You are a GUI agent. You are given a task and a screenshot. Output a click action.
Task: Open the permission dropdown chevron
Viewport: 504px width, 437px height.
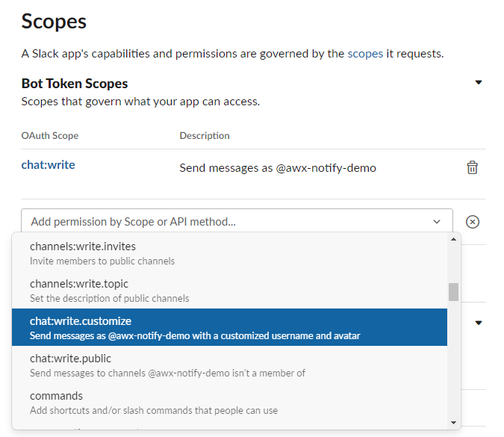click(x=437, y=222)
